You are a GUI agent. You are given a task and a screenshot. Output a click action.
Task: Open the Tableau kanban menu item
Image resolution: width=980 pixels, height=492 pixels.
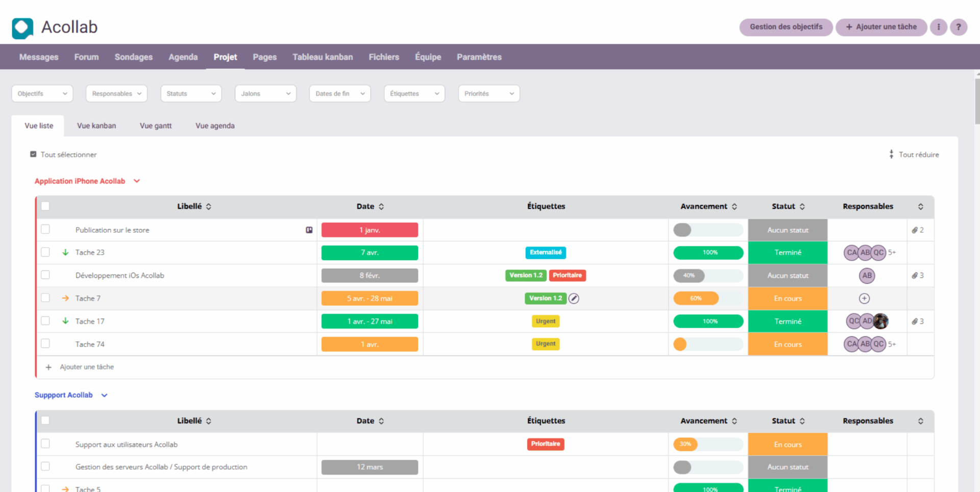[x=323, y=57]
